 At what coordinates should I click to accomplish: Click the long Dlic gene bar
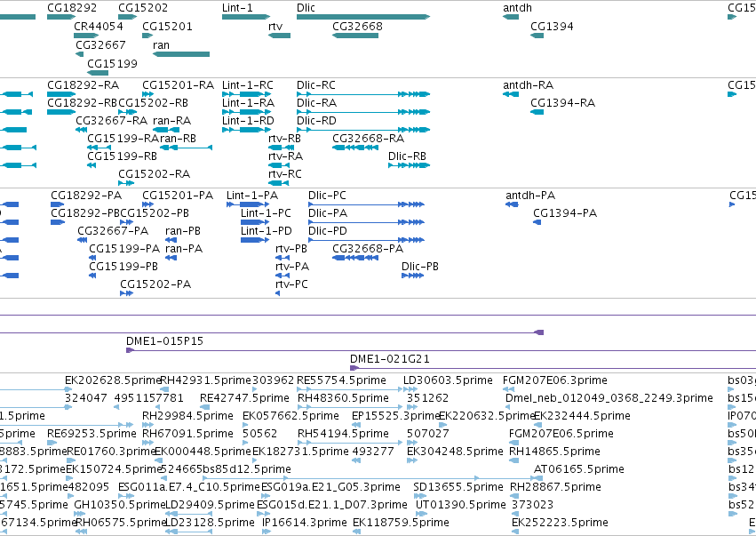[363, 17]
